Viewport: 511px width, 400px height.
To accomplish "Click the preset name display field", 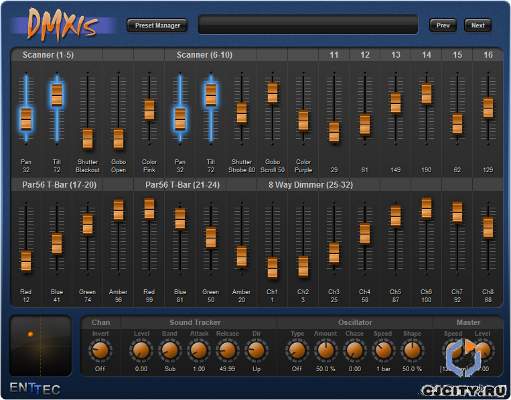I will click(x=308, y=25).
